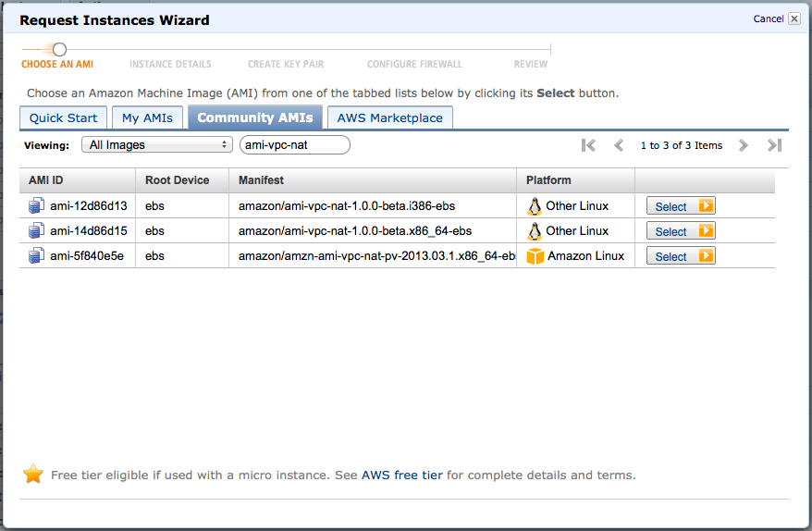Open the AWS free tier link
The height and width of the screenshot is (531, 812).
pyautogui.click(x=402, y=475)
